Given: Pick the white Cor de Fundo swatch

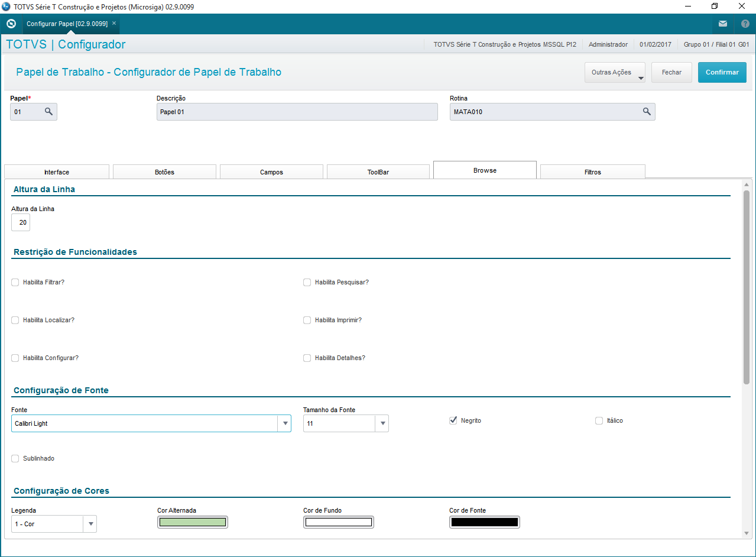Looking at the screenshot, I should (339, 522).
